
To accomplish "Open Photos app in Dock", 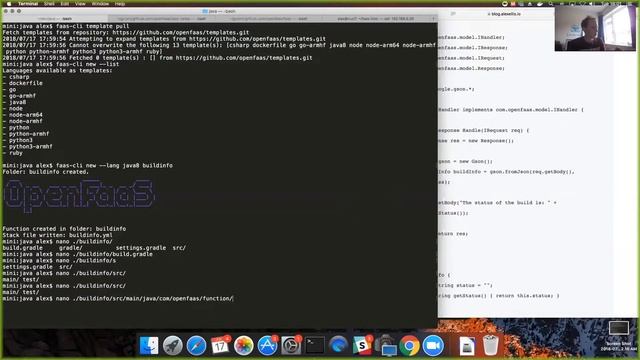I will pyautogui.click(x=244, y=346).
